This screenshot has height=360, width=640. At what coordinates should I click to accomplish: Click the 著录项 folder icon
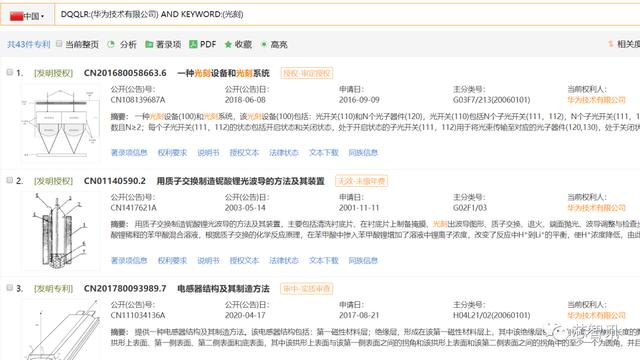click(149, 44)
